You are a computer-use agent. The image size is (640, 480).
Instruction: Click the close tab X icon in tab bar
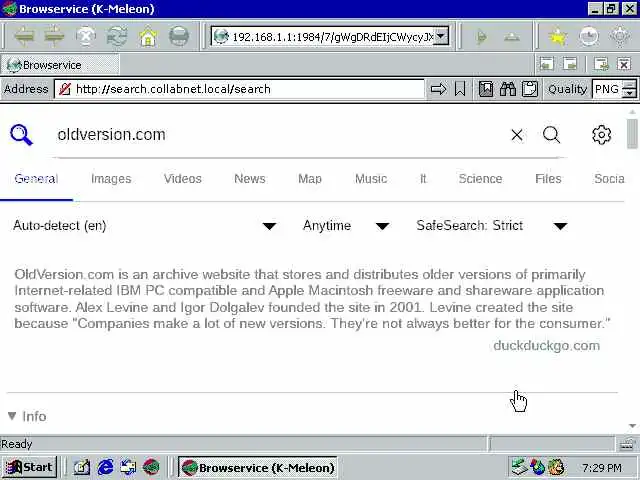(624, 64)
